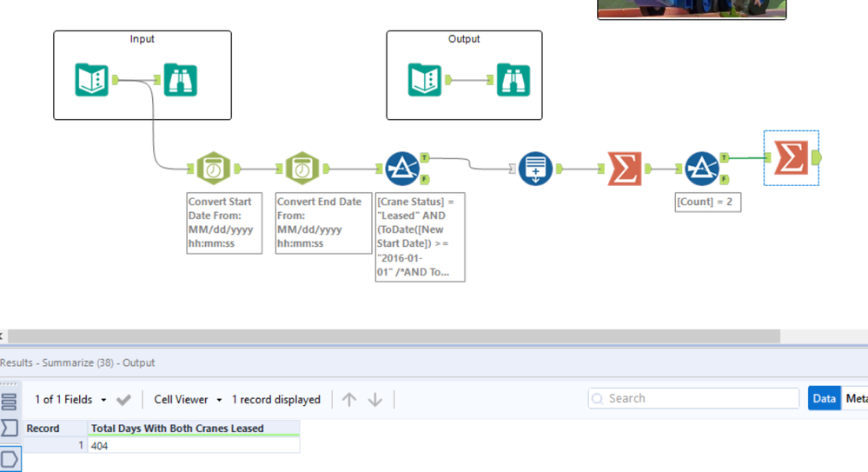Screen dimensions: 868x472
Task: Click False output anchor of Count filter
Action: (724, 179)
